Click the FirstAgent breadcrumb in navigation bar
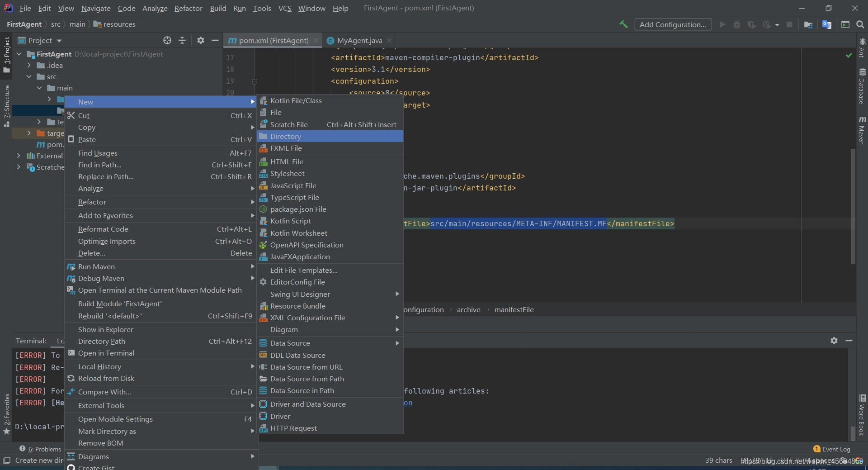The height and width of the screenshot is (470, 868). click(24, 24)
